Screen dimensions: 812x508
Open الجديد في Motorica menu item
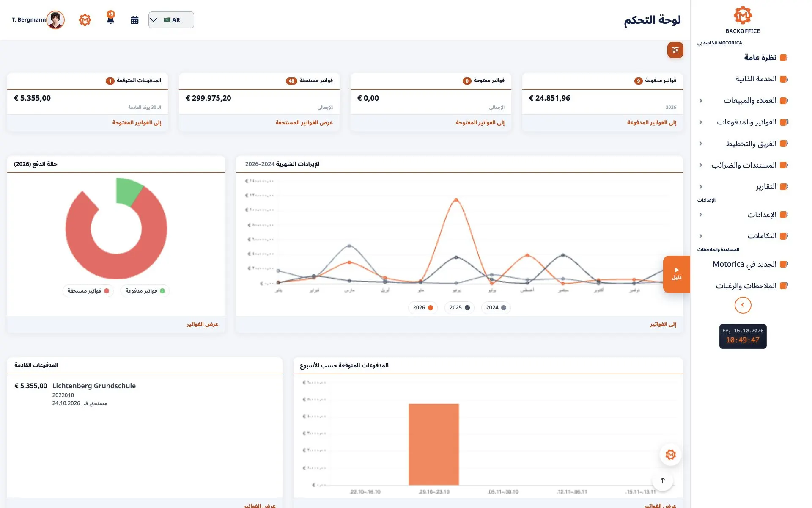point(744,264)
